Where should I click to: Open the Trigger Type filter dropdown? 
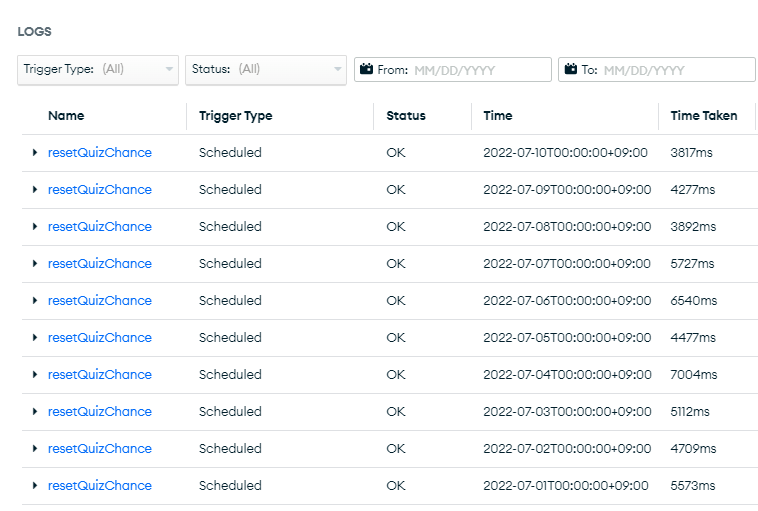(98, 70)
